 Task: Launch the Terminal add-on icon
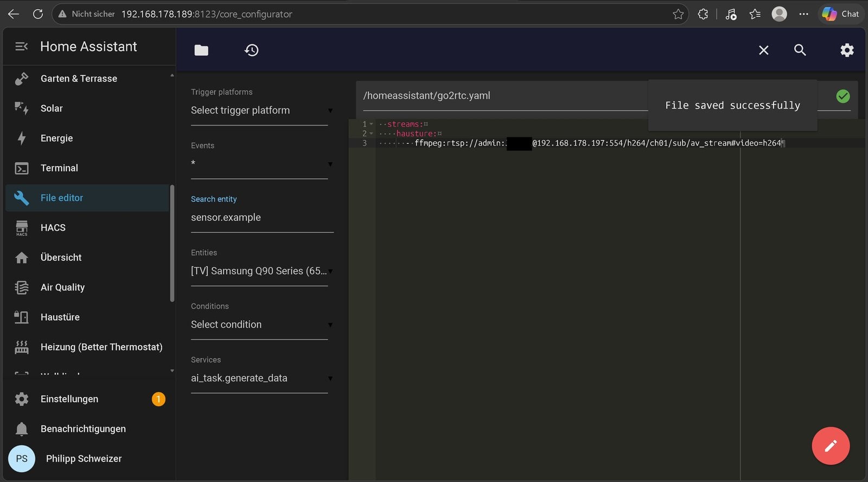22,168
